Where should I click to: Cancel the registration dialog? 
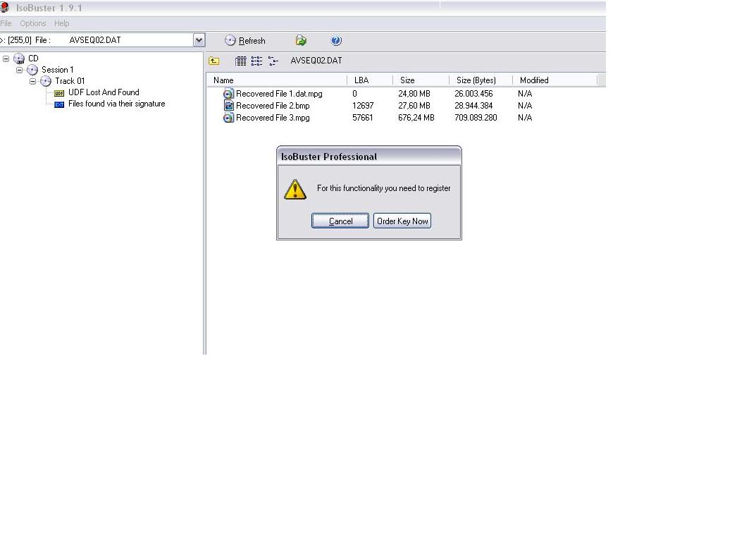coord(340,221)
